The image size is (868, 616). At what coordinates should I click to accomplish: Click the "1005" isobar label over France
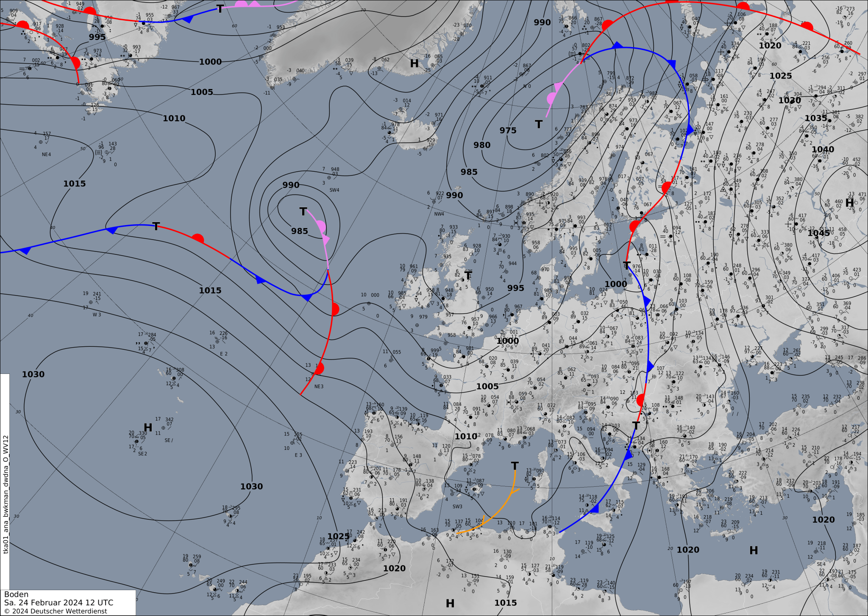[487, 386]
